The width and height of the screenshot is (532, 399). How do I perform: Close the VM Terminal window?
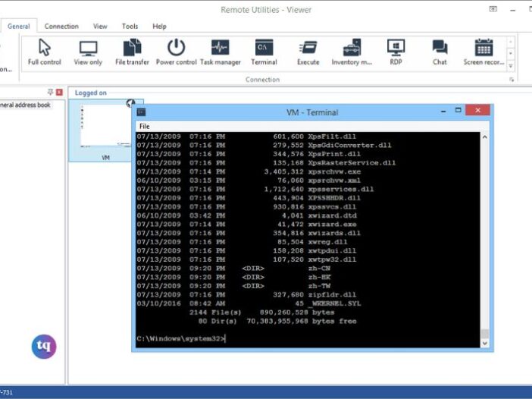477,110
